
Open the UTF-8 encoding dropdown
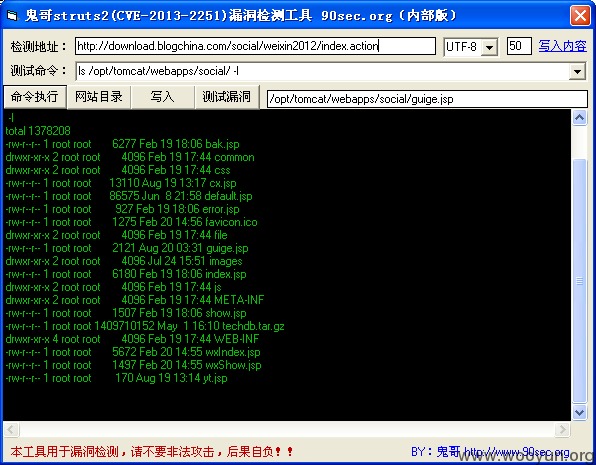pyautogui.click(x=490, y=47)
